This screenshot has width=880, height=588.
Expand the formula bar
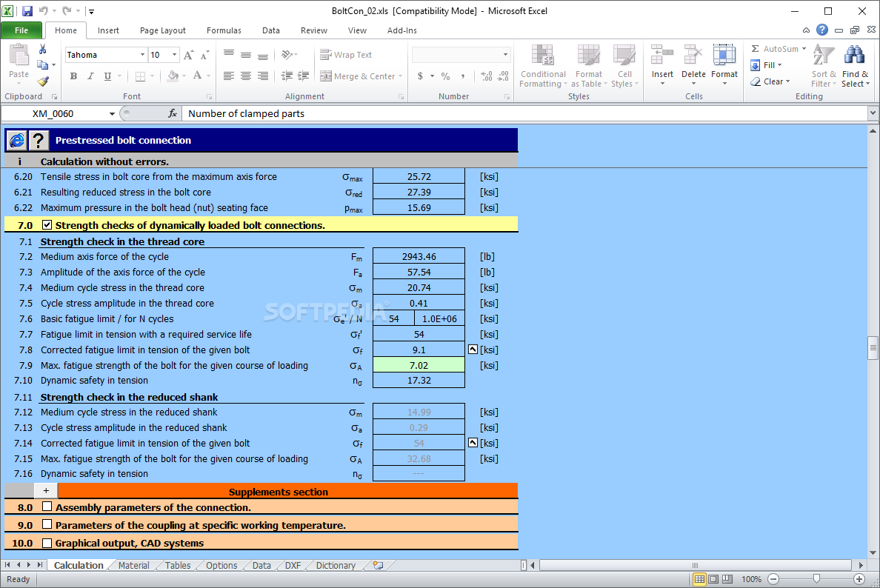coord(873,113)
